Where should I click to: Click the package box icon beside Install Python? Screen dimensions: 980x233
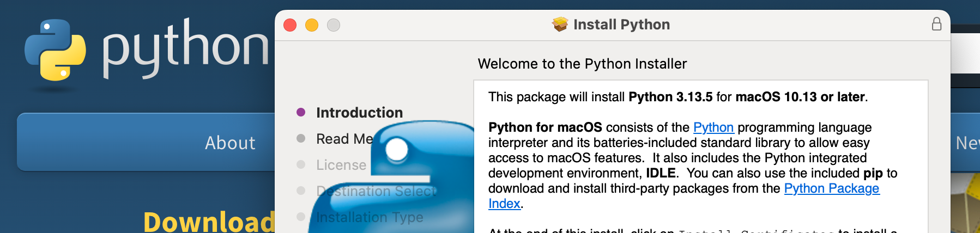(560, 24)
